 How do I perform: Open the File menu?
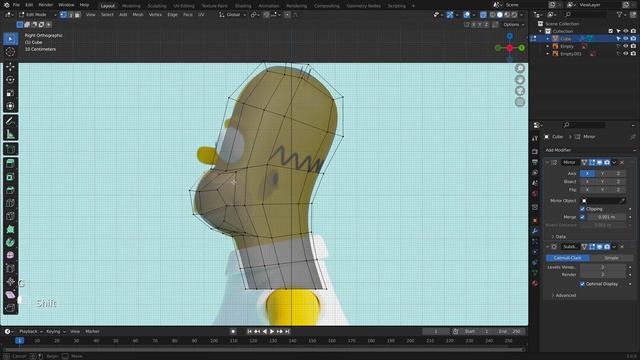tap(16, 5)
